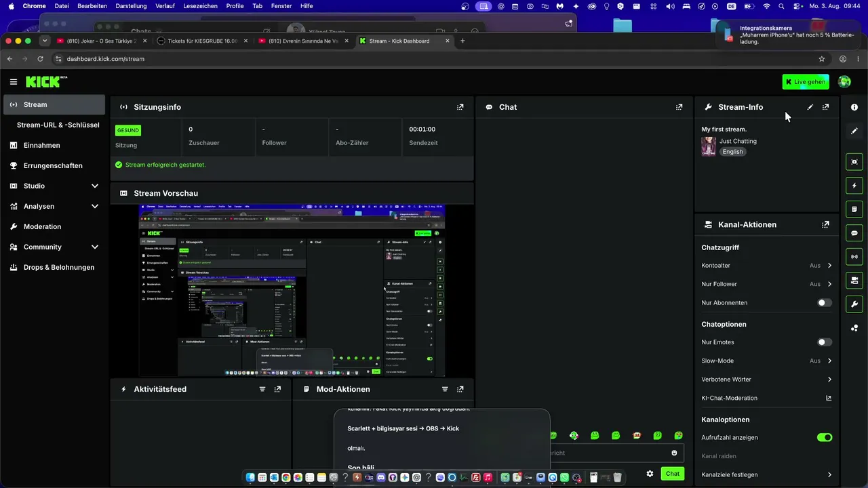This screenshot has width=868, height=488.
Task: Pop out the Kanal-Aktionen panel
Action: pos(825,224)
